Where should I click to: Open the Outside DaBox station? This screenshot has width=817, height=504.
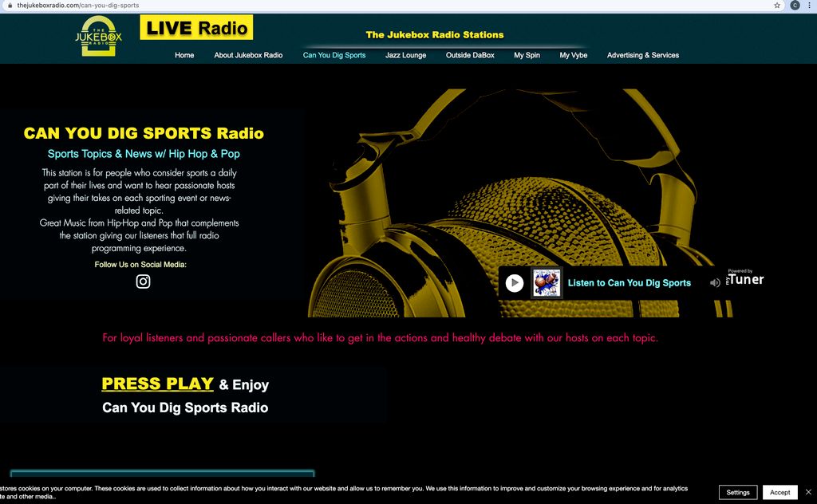[470, 55]
